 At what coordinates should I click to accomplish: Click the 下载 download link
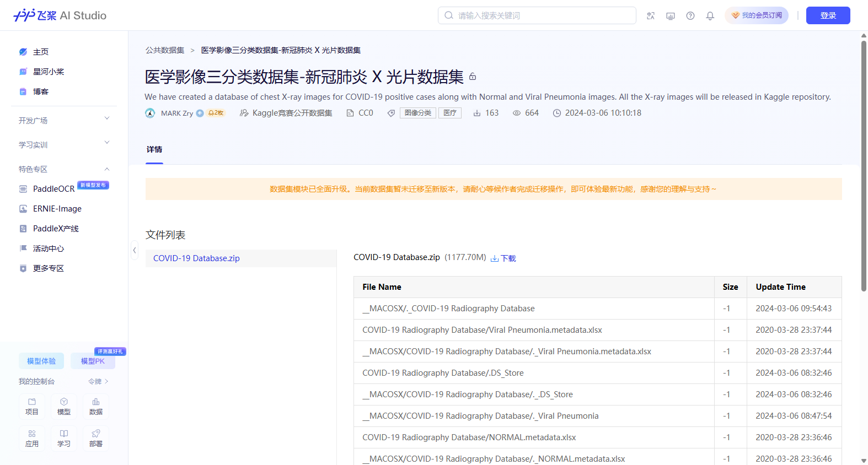(x=508, y=258)
